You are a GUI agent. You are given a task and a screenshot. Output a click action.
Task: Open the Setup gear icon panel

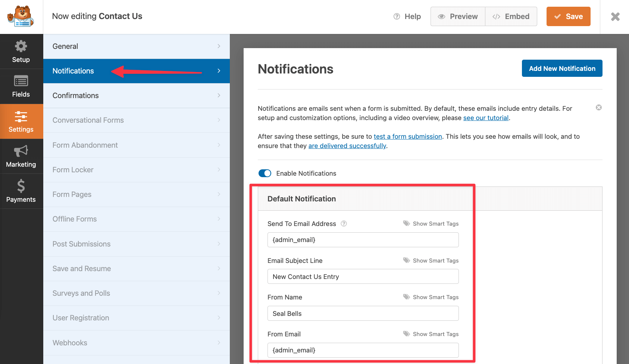(21, 51)
